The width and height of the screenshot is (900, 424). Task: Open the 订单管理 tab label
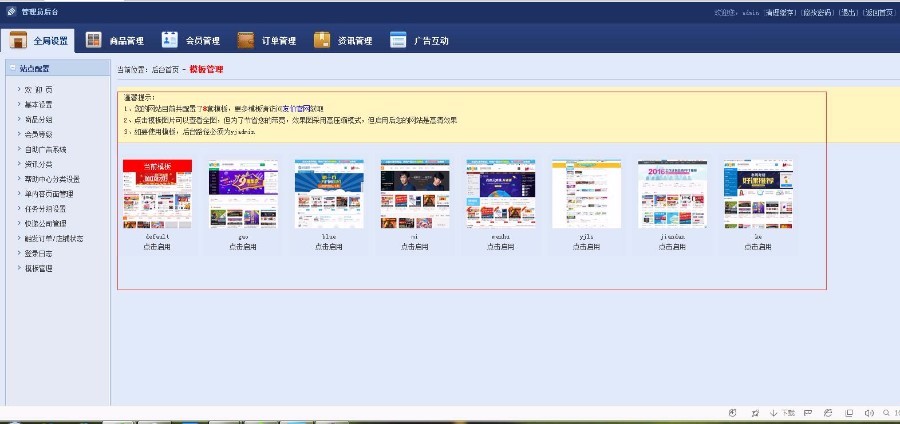tap(279, 41)
